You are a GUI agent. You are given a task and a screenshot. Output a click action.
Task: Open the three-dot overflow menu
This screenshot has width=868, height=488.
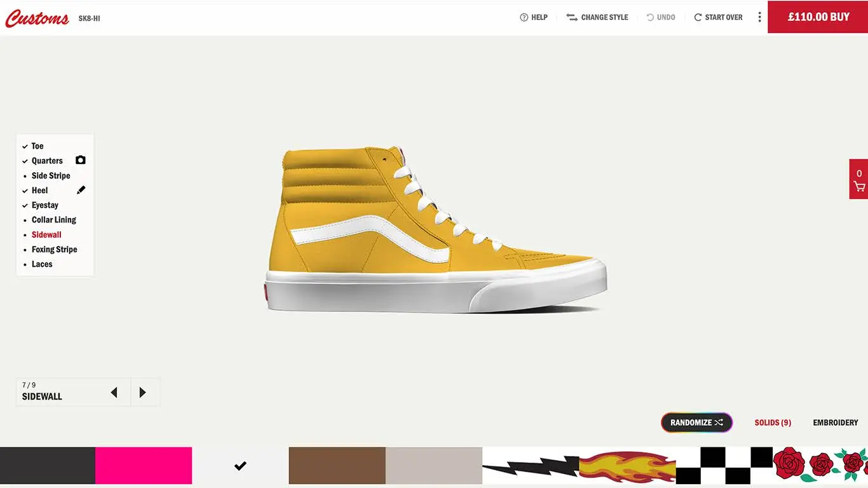click(x=759, y=17)
